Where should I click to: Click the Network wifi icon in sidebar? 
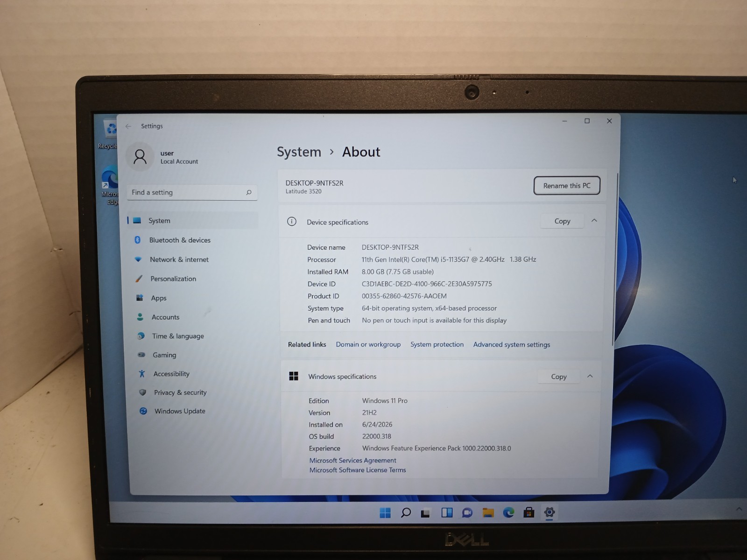(138, 259)
